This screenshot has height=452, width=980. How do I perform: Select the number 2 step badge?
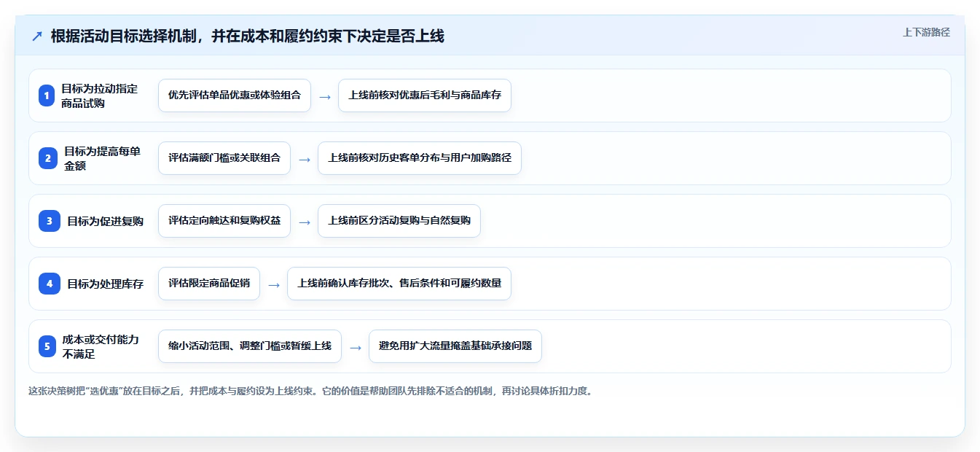(47, 158)
